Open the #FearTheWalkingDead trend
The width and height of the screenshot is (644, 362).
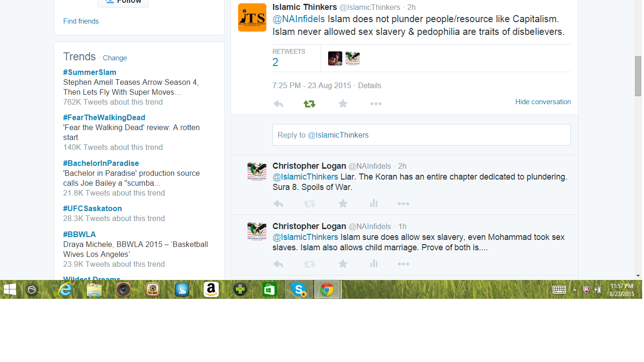(x=104, y=117)
